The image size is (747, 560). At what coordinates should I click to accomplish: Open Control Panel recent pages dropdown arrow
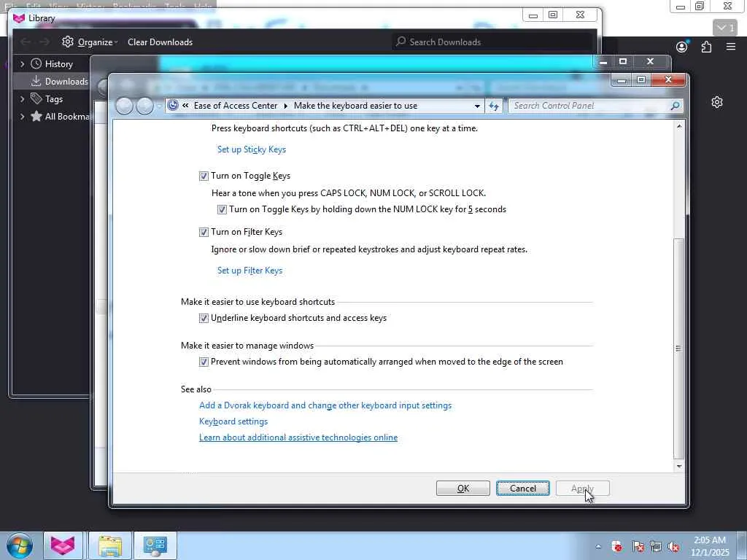click(x=159, y=106)
